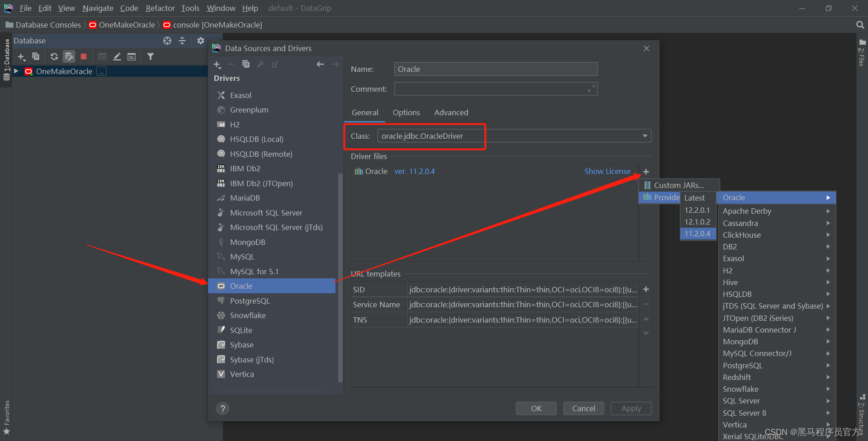The image size is (868, 441).
Task: Click the Filter funnel icon
Action: pos(151,56)
